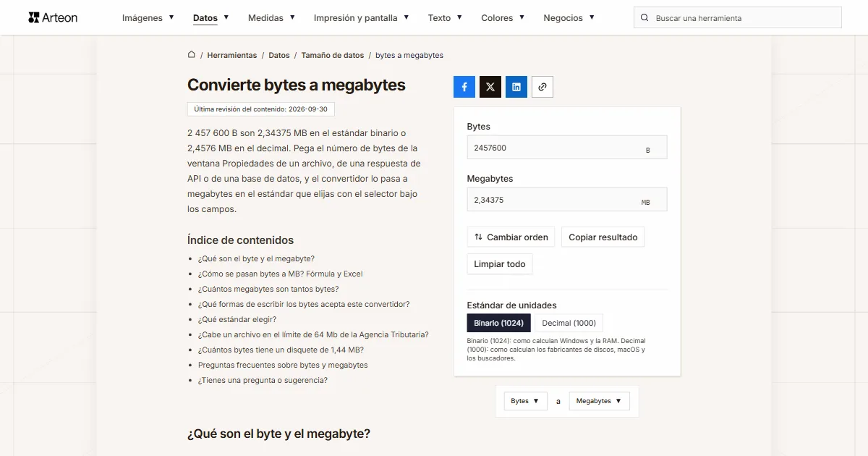This screenshot has width=868, height=456.
Task: Open the Colores menu
Action: (503, 18)
